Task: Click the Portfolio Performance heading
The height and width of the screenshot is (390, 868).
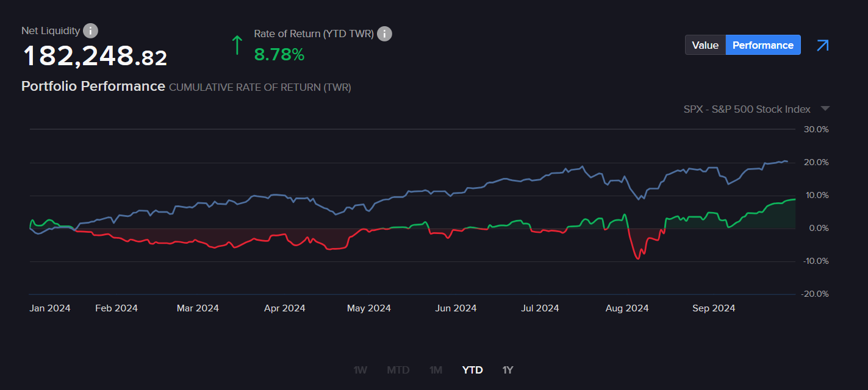Action: click(93, 87)
